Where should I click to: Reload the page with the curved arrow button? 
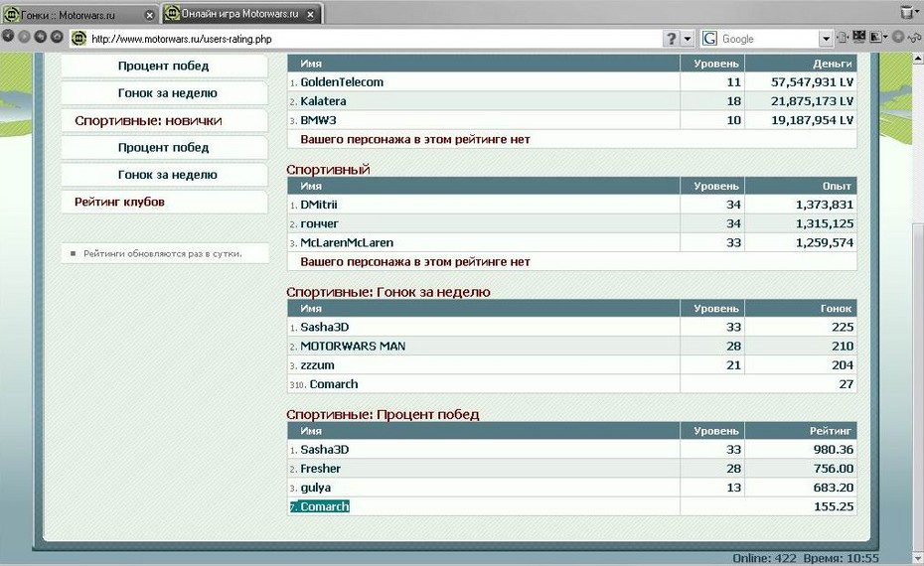tap(40, 37)
